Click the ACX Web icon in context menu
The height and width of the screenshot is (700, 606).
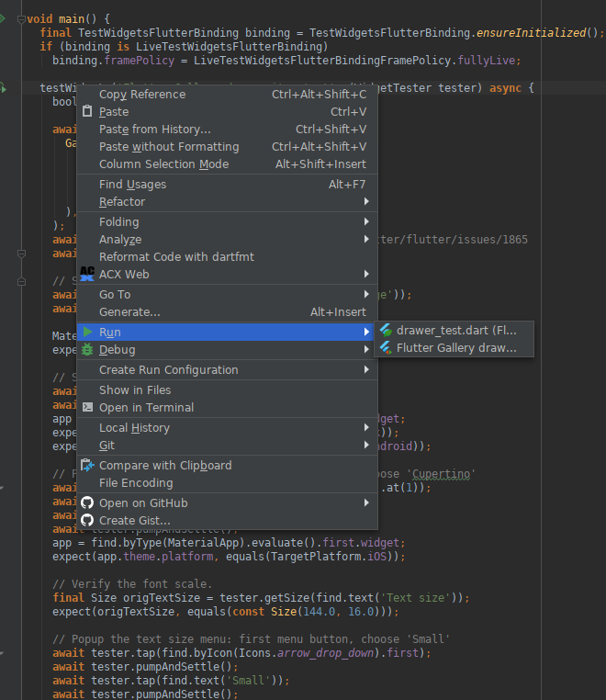pyautogui.click(x=87, y=274)
